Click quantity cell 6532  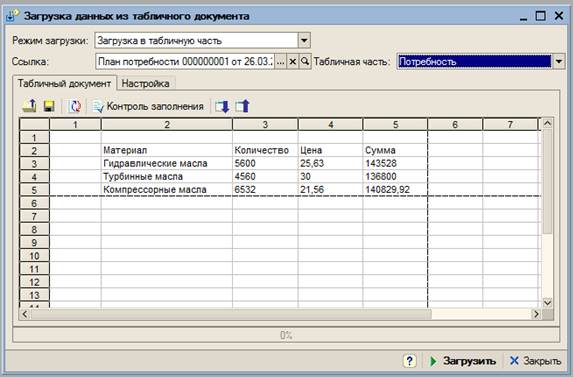click(265, 190)
